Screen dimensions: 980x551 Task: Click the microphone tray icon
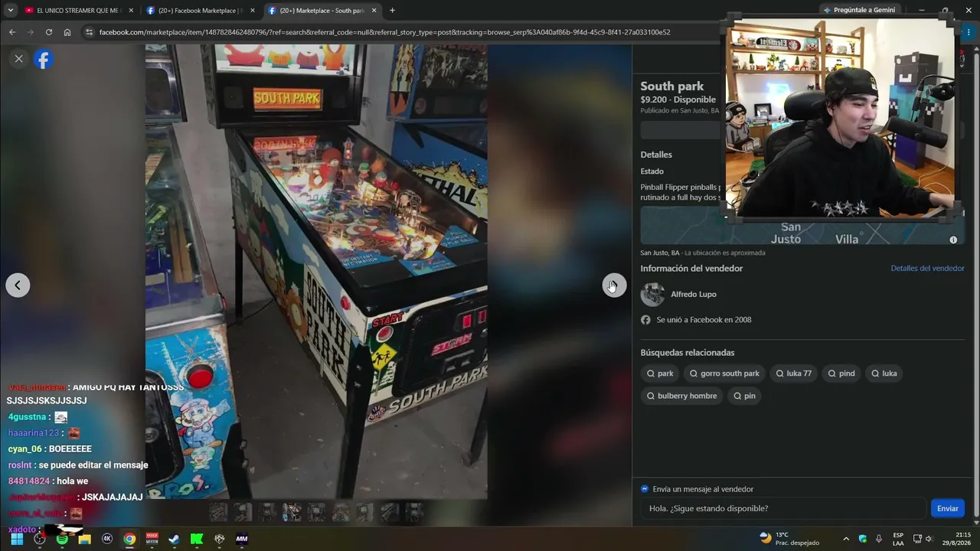coord(879,539)
